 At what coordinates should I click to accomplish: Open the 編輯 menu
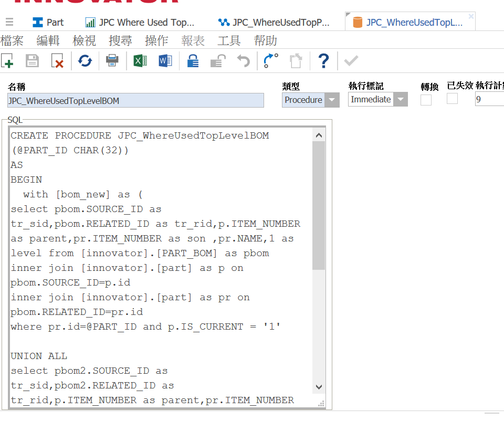point(48,40)
